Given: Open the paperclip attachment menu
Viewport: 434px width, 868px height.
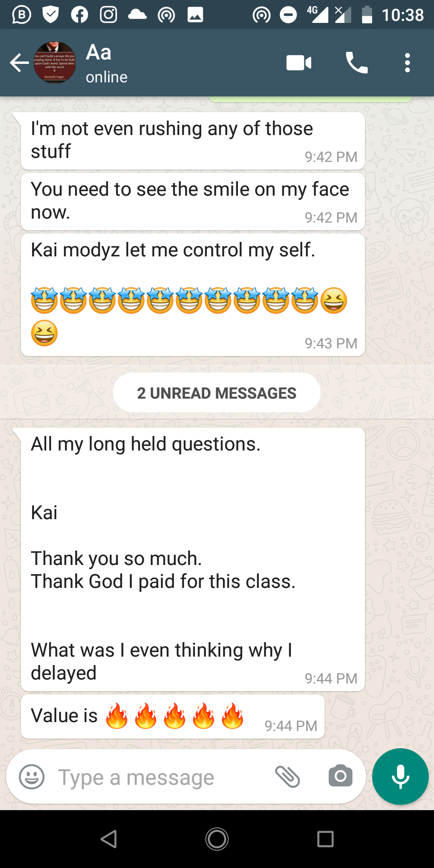Looking at the screenshot, I should 288,776.
